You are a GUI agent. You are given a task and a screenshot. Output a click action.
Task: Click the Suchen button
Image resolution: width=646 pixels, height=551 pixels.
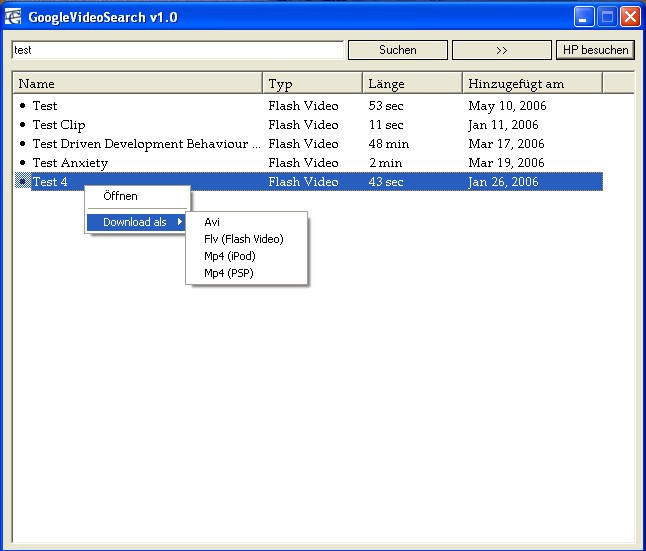point(398,50)
